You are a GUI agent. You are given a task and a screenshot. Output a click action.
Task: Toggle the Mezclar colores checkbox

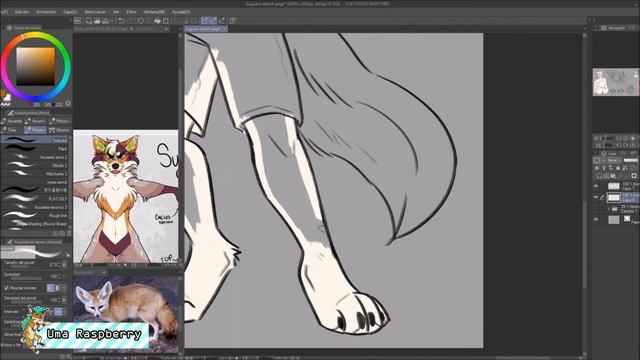pos(6,288)
